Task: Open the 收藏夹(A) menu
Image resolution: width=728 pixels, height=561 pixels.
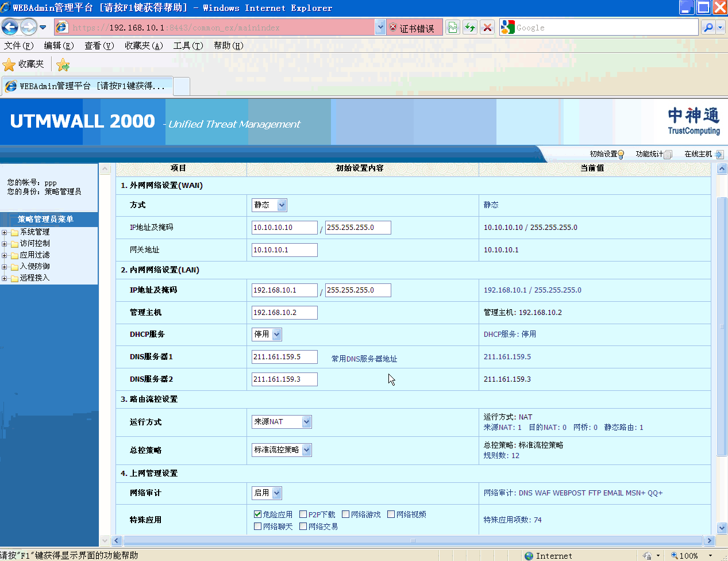Action: click(x=144, y=45)
